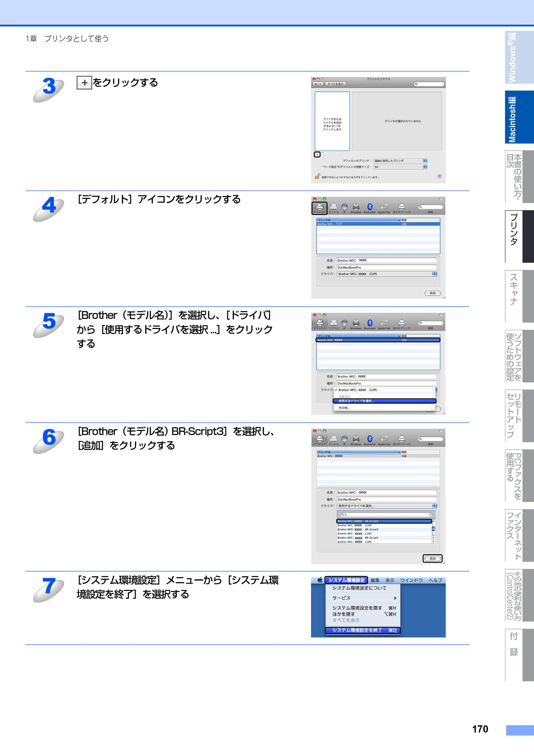Select the AppleTalk icon in step 6 toolbar
Screen dimensions: 534x756
click(x=384, y=440)
